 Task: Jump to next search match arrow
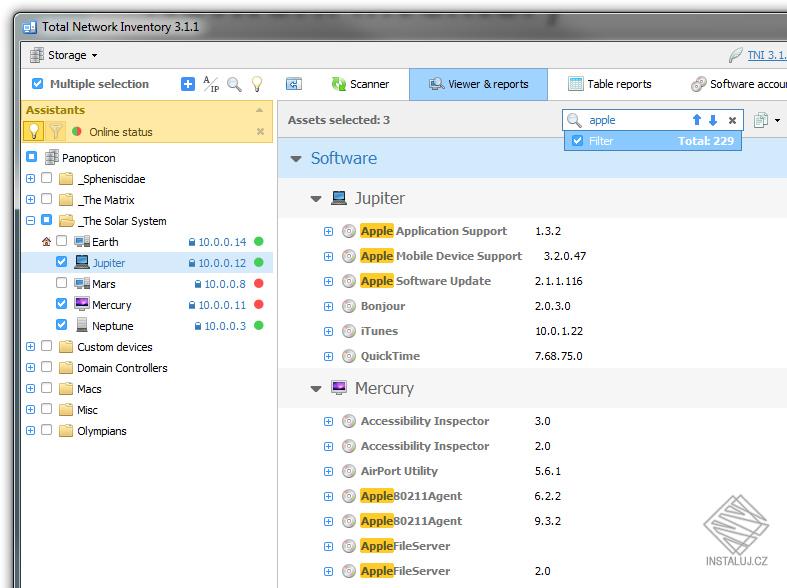point(713,120)
